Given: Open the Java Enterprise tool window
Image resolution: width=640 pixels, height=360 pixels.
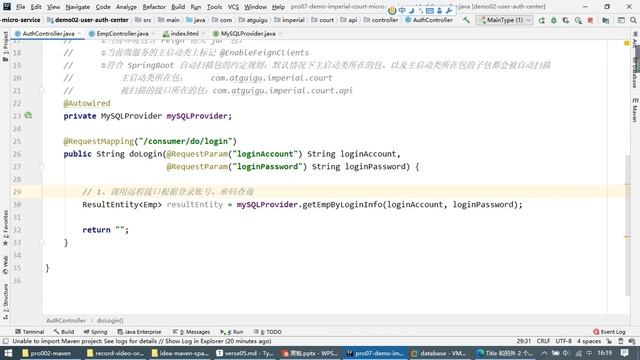Looking at the screenshot, I should click(x=139, y=332).
